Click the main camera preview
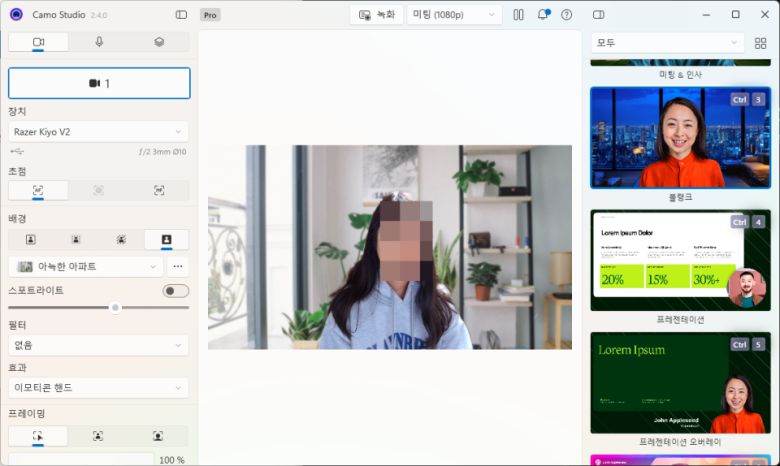 click(390, 247)
